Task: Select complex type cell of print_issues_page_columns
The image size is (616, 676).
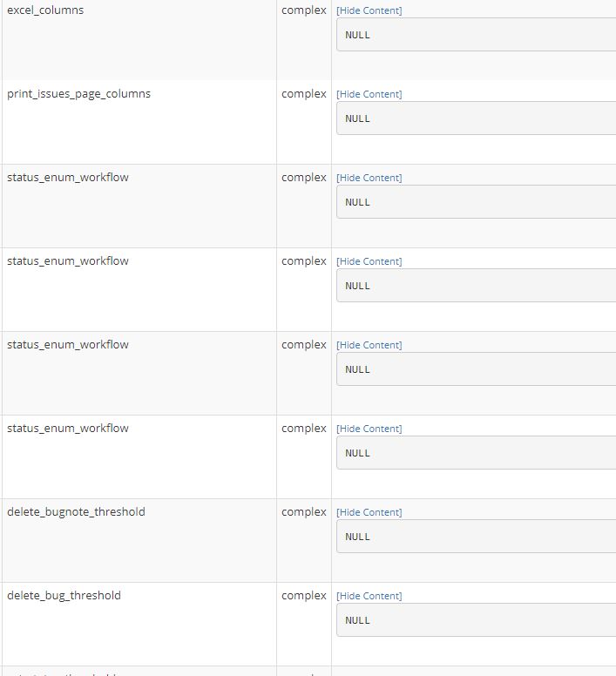Action: click(x=304, y=94)
